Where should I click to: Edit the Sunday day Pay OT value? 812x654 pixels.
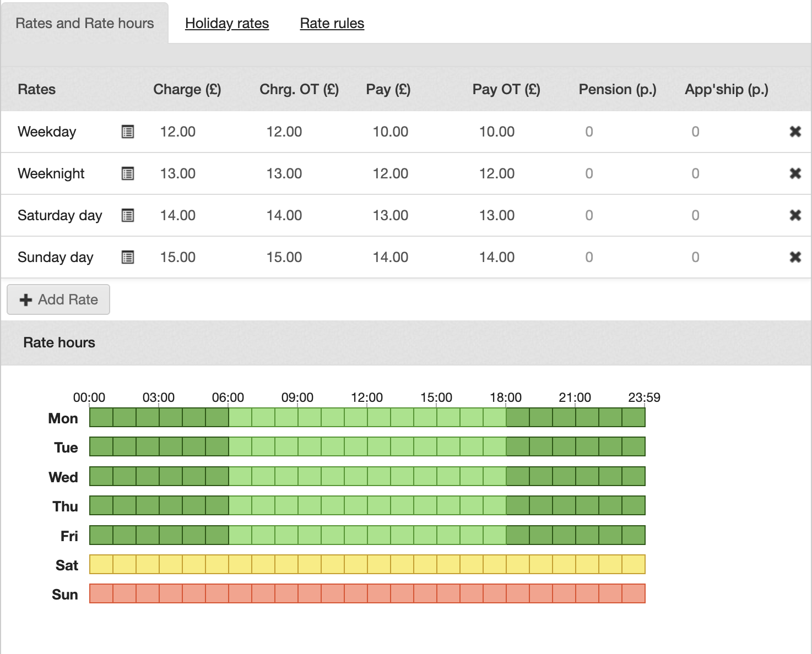(497, 257)
